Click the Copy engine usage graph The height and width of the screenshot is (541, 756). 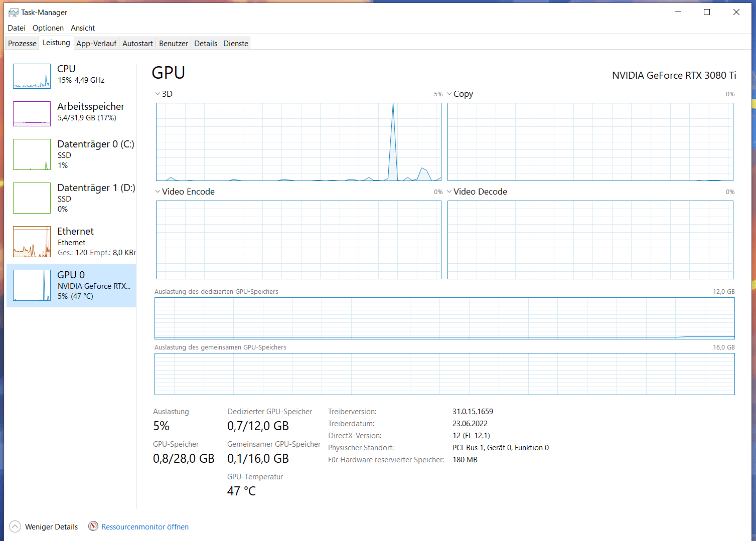(590, 142)
